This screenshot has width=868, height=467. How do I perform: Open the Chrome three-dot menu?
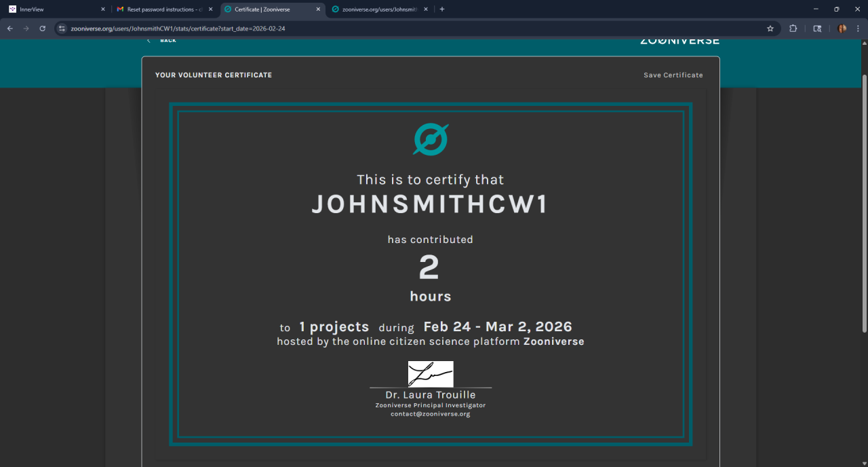pyautogui.click(x=858, y=29)
